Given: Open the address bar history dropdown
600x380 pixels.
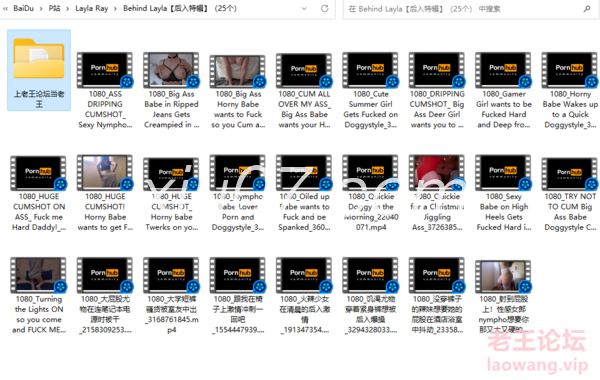Looking at the screenshot, I should click(304, 8).
